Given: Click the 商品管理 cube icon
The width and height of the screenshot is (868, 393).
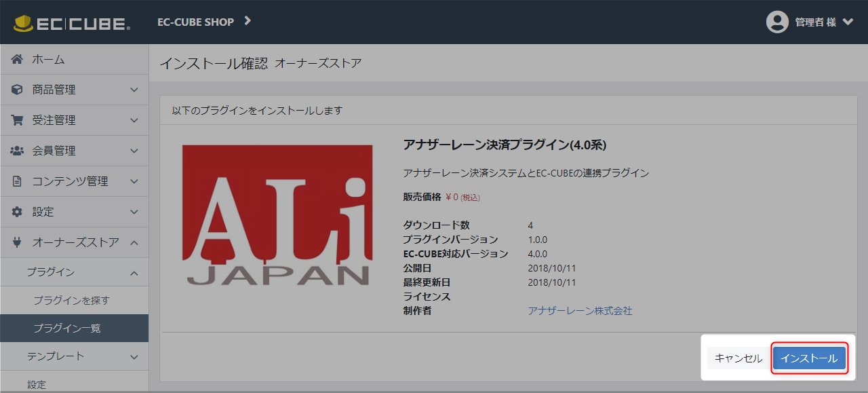Looking at the screenshot, I should 18,90.
